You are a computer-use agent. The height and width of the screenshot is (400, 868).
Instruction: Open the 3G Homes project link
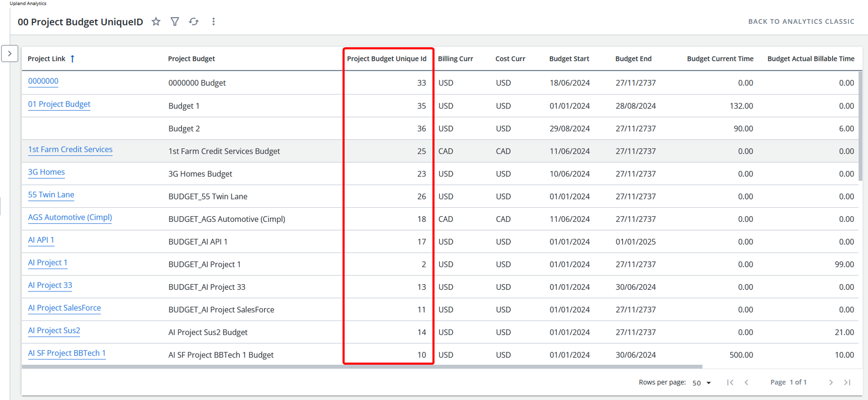(46, 172)
